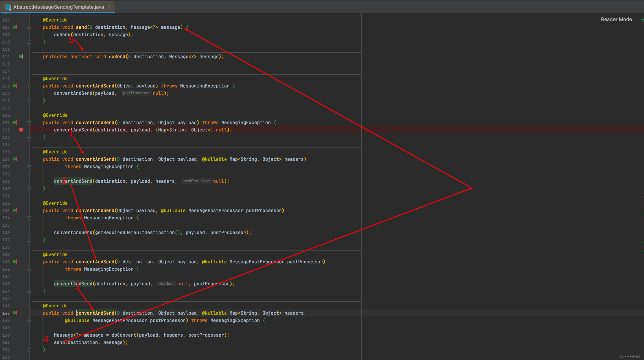The image size is (644, 360).
Task: Click the green inspection checkmark beside Reader Mode
Action: pyautogui.click(x=642, y=20)
